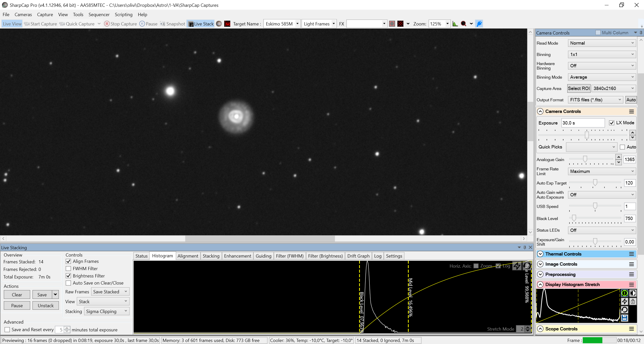This screenshot has height=344, width=644.
Task: Click the blue floppy save stretch icon
Action: tap(625, 318)
